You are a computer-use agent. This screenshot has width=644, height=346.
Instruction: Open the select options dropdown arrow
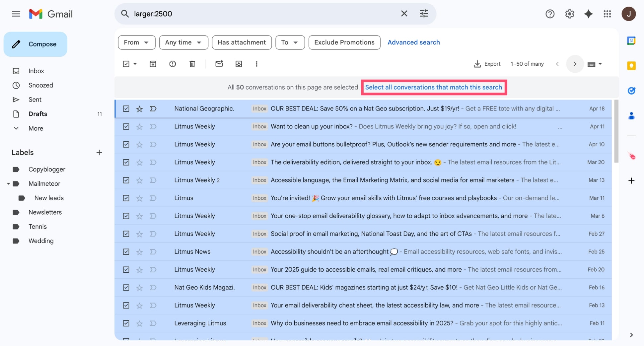click(135, 64)
